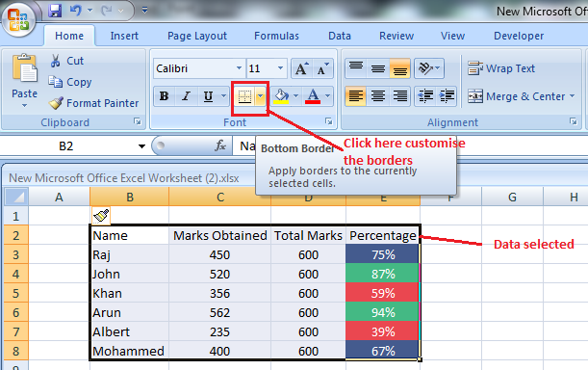Toggle Bottom Align vertical alignment
The height and width of the screenshot is (370, 588).
(x=400, y=68)
